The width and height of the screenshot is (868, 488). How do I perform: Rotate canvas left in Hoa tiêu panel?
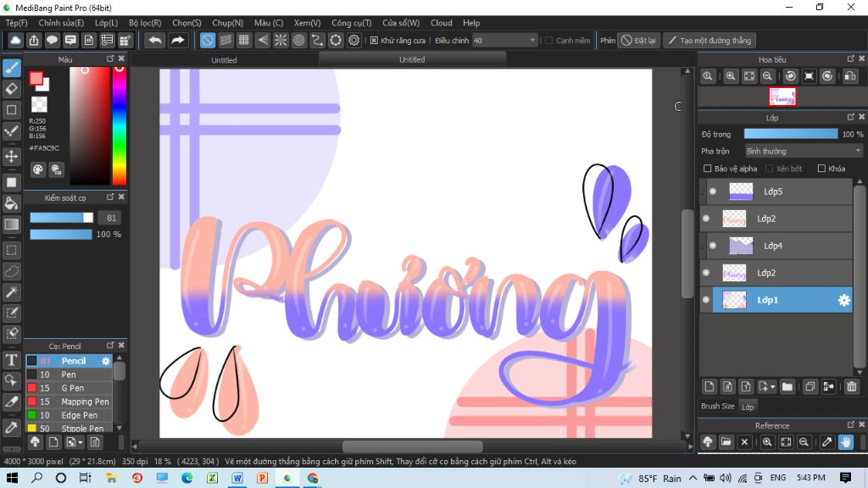791,76
